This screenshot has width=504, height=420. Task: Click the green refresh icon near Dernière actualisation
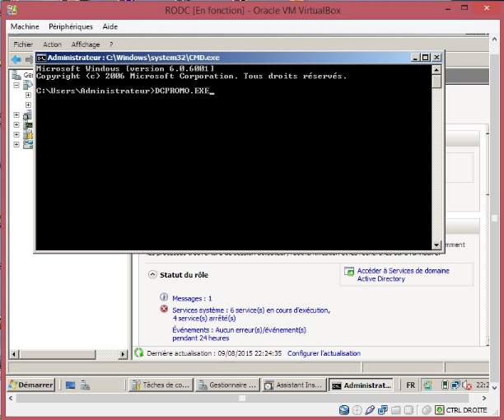click(139, 352)
